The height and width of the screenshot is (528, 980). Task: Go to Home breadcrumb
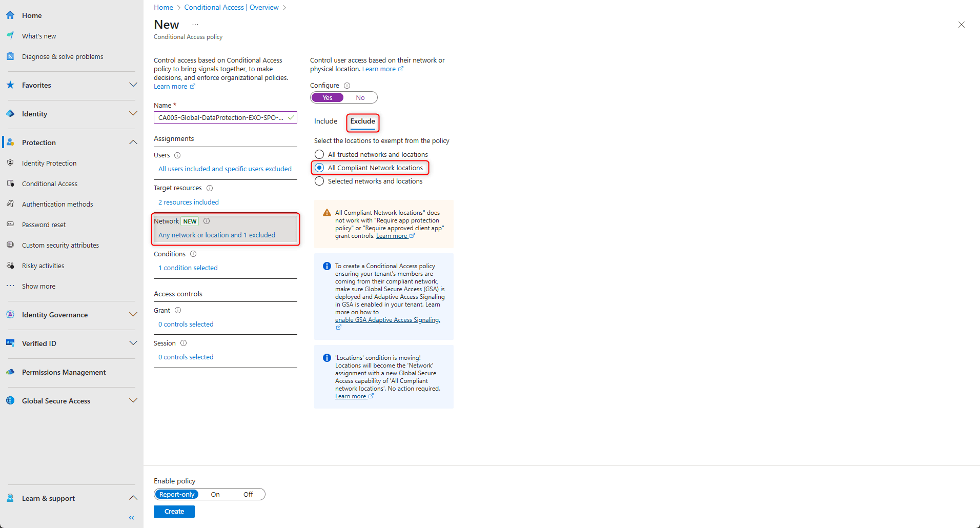point(164,7)
